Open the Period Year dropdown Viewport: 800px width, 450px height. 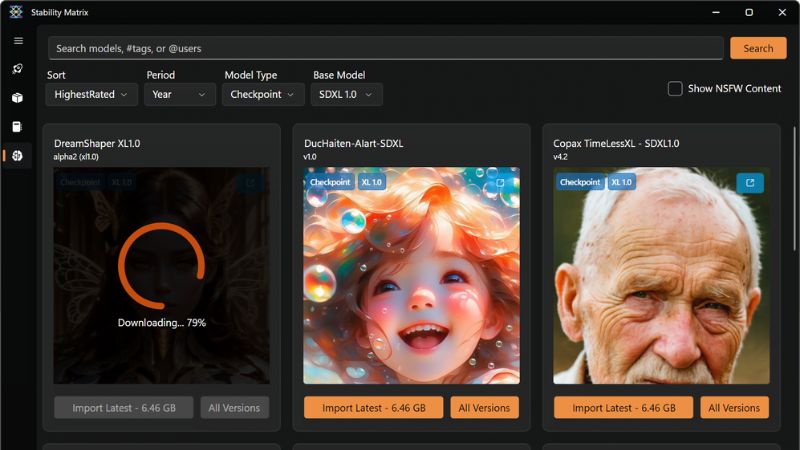click(x=180, y=94)
